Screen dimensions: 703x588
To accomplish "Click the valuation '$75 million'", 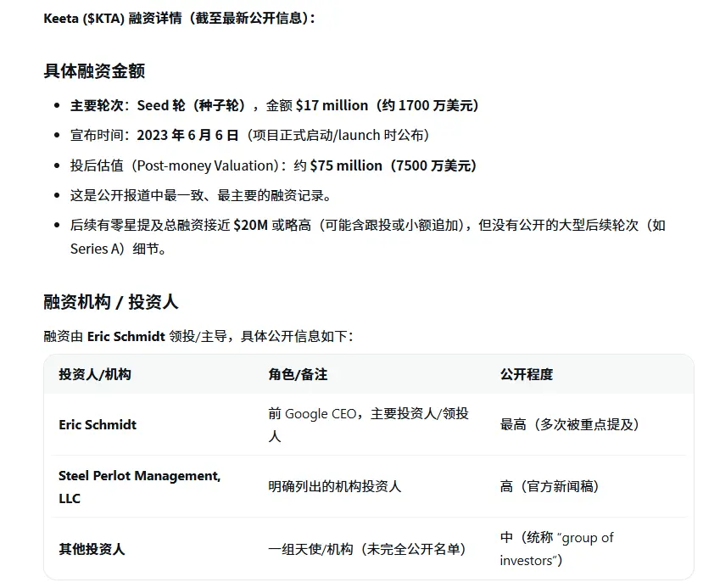I will [x=346, y=165].
